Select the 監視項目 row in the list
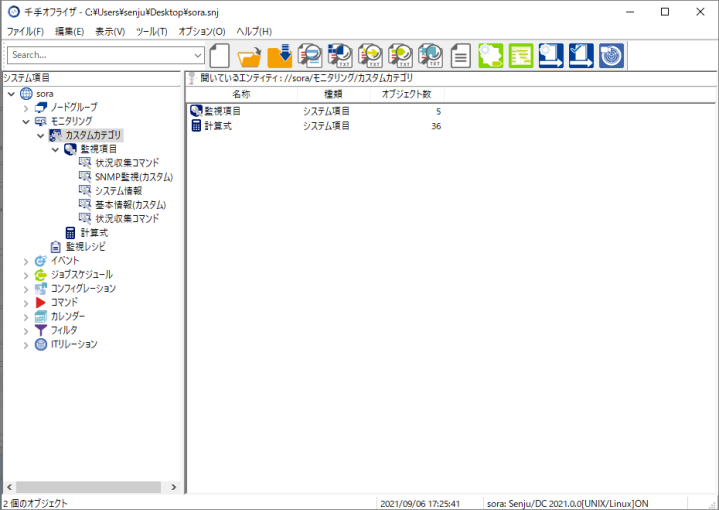 click(316, 111)
